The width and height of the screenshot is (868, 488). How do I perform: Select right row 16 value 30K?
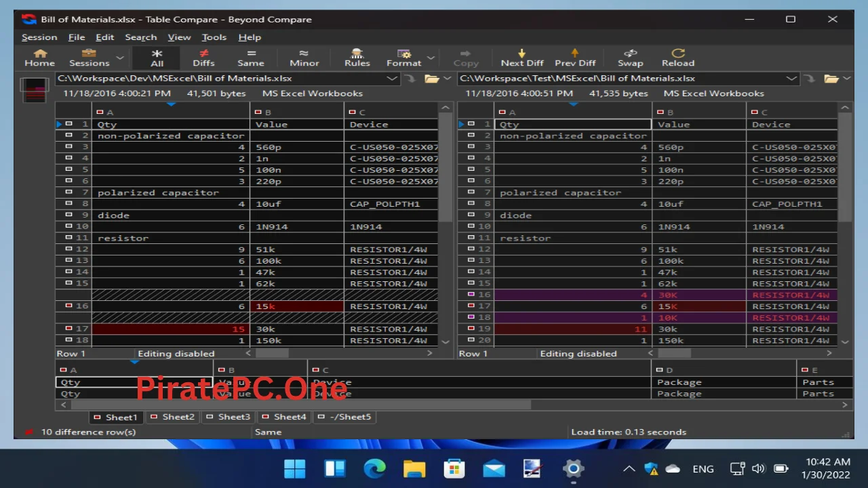[x=698, y=295]
